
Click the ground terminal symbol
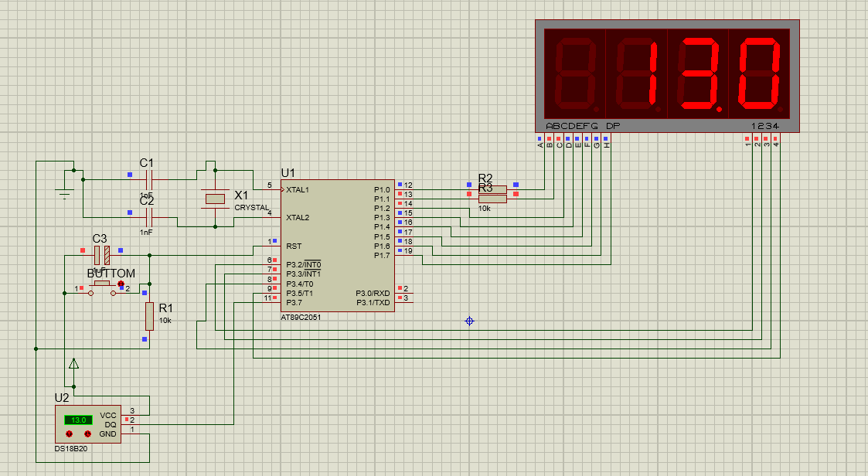click(65, 194)
